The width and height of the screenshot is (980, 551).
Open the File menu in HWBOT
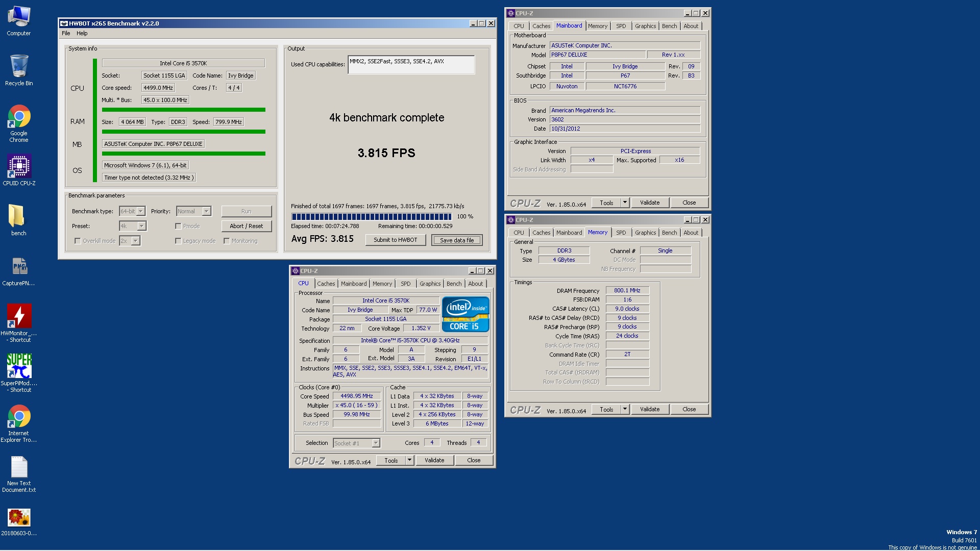click(x=66, y=33)
